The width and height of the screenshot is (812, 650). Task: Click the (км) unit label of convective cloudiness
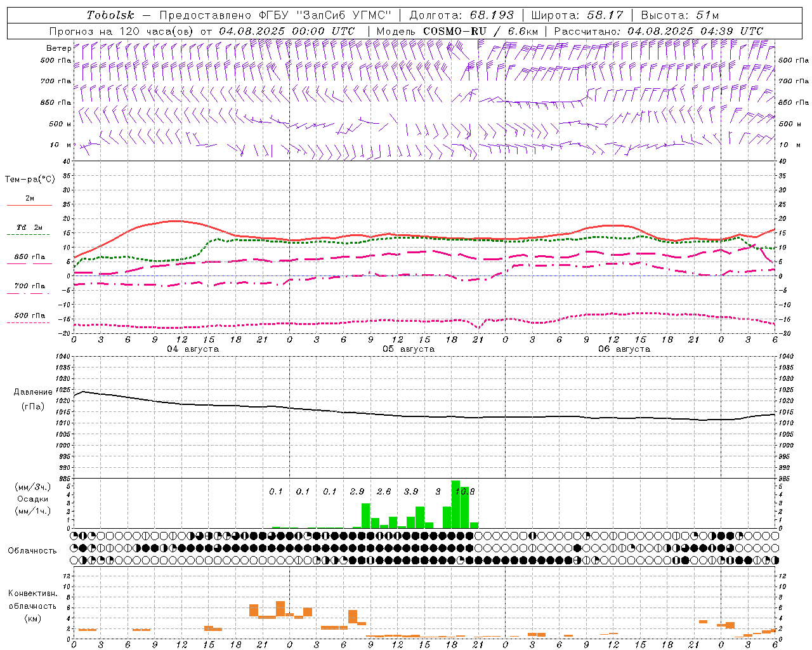click(x=32, y=618)
